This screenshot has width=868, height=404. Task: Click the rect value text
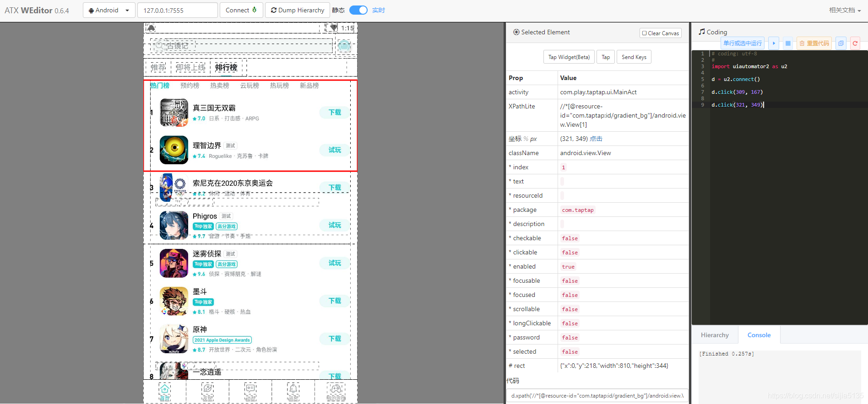(x=614, y=366)
